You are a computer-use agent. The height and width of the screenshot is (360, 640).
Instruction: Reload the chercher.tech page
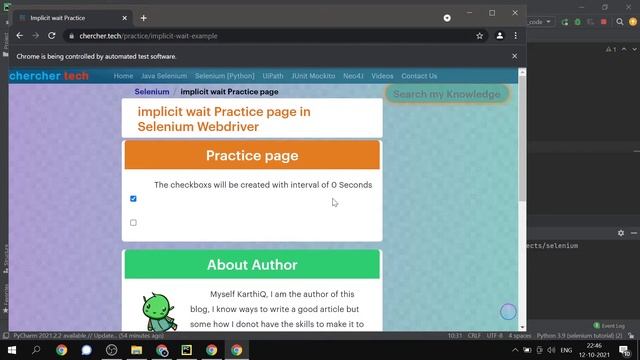(51, 36)
